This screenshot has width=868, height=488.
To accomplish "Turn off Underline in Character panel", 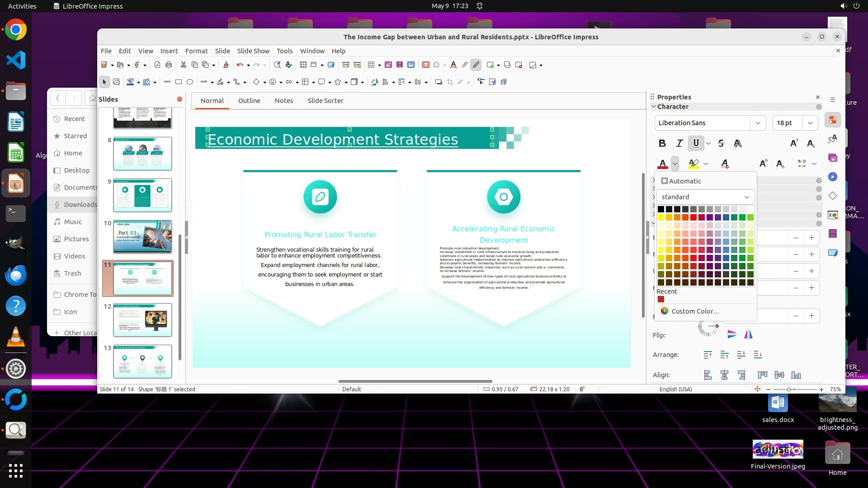I will [x=696, y=143].
